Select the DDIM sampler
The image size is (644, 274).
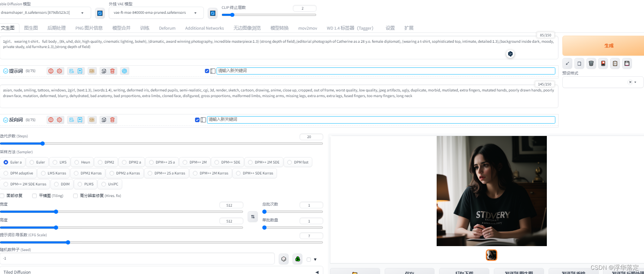[61, 184]
